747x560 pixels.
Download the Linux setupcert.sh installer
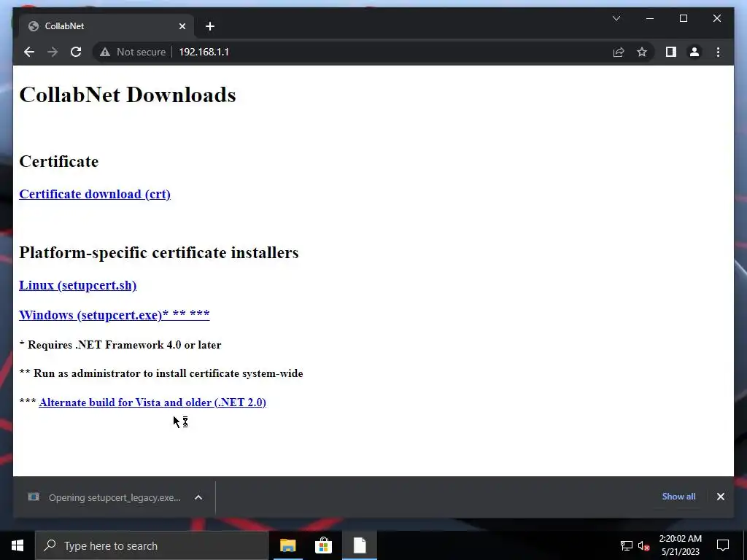(x=77, y=285)
